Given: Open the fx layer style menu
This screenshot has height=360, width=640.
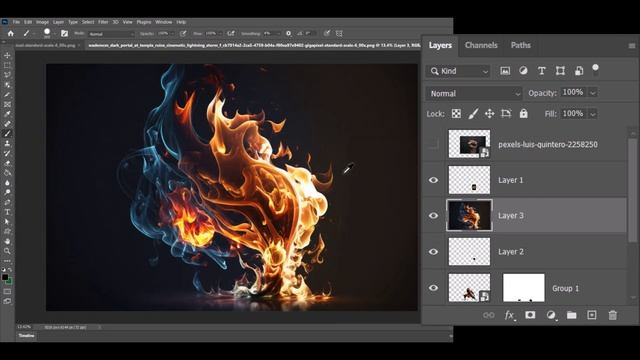Looking at the screenshot, I should click(509, 315).
